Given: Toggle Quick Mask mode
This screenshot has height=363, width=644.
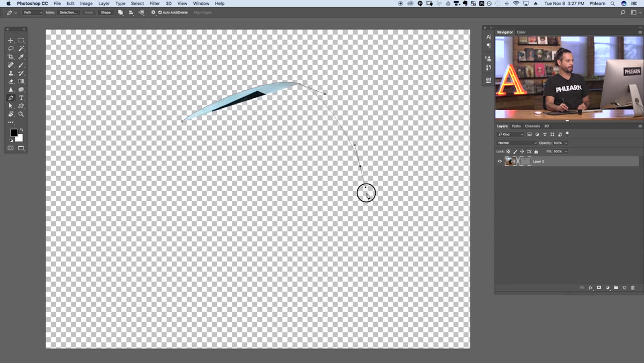Looking at the screenshot, I should pyautogui.click(x=11, y=148).
